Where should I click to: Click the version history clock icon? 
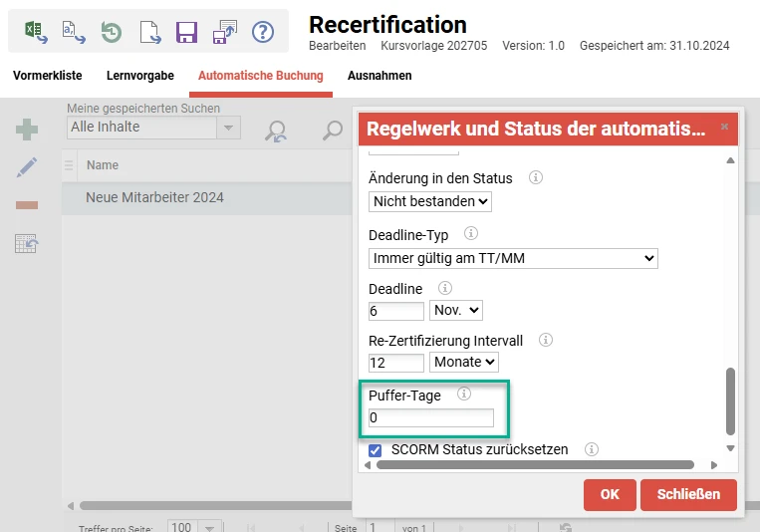(x=111, y=31)
